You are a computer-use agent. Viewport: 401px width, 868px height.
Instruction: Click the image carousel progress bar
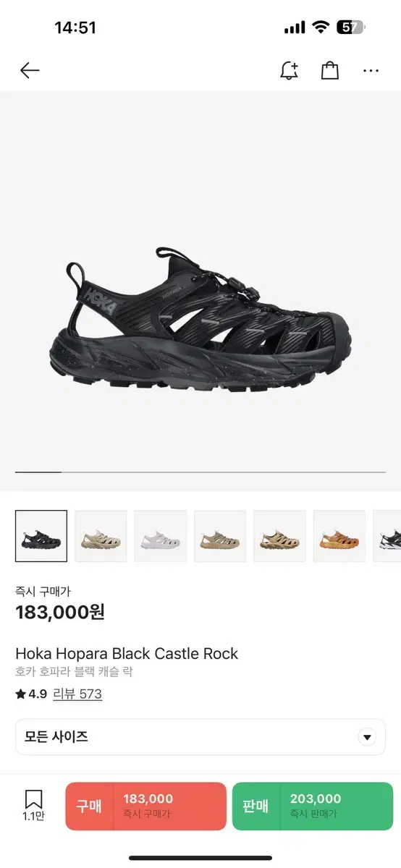tap(200, 472)
